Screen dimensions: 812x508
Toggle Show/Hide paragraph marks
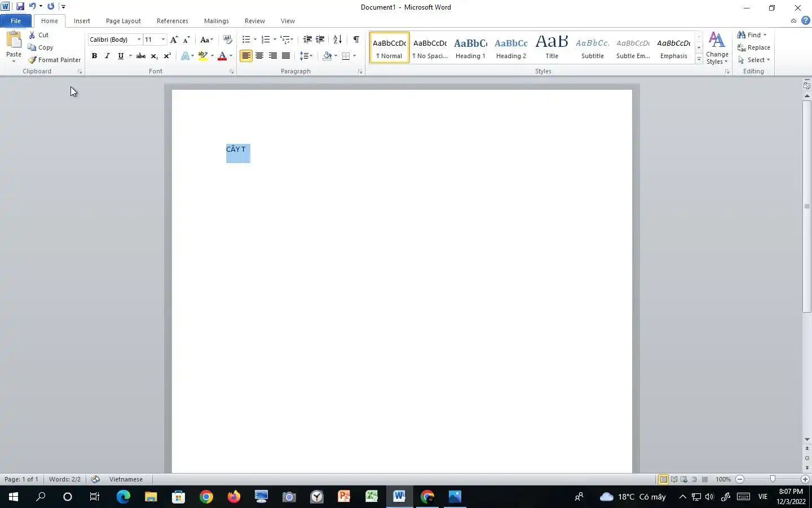356,40
